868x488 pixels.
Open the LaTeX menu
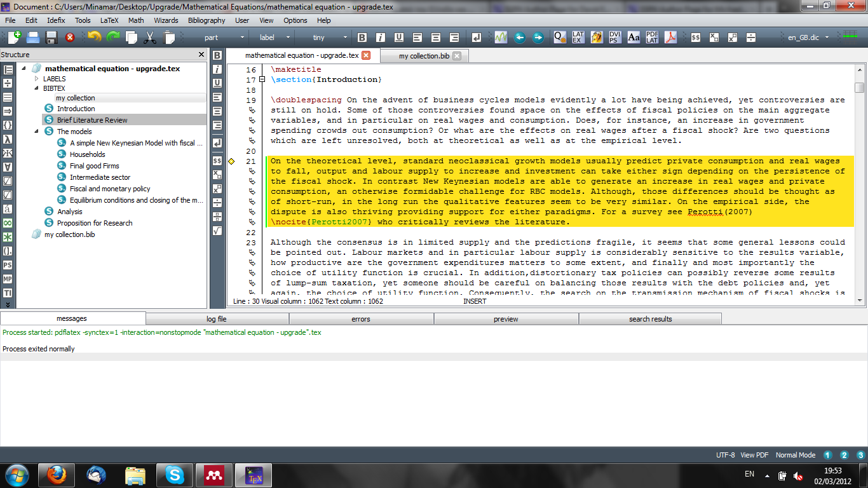[x=109, y=20]
